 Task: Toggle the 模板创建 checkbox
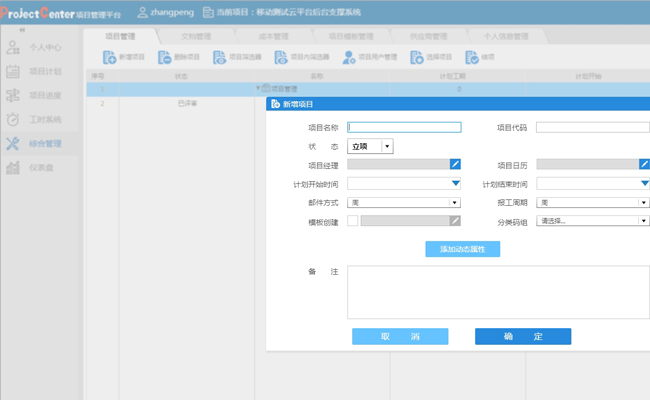coord(352,221)
